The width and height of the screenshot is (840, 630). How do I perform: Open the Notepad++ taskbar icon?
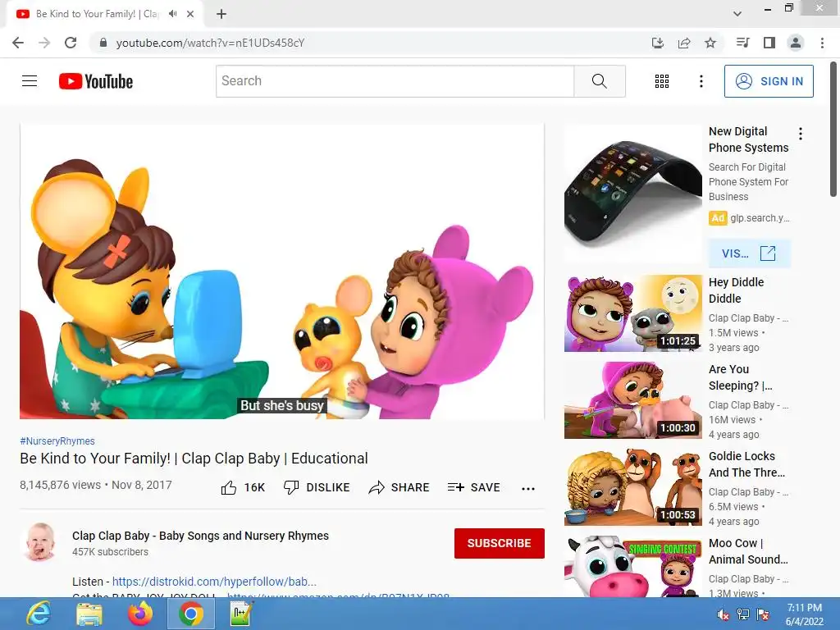[x=241, y=614]
